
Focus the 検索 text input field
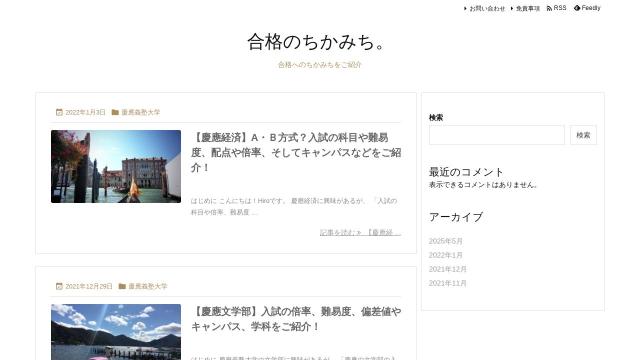point(497,135)
